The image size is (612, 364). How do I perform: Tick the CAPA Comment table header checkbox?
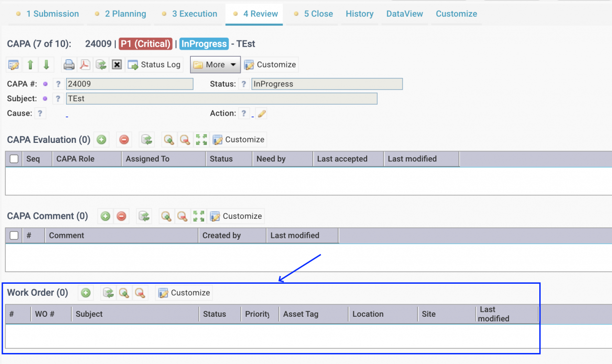click(x=14, y=235)
